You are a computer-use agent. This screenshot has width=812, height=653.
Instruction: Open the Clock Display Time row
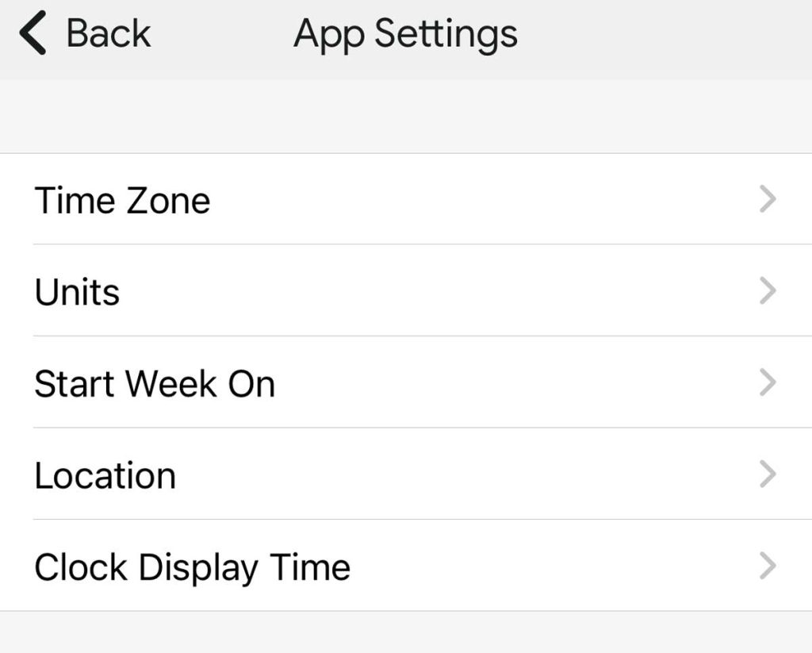396,567
